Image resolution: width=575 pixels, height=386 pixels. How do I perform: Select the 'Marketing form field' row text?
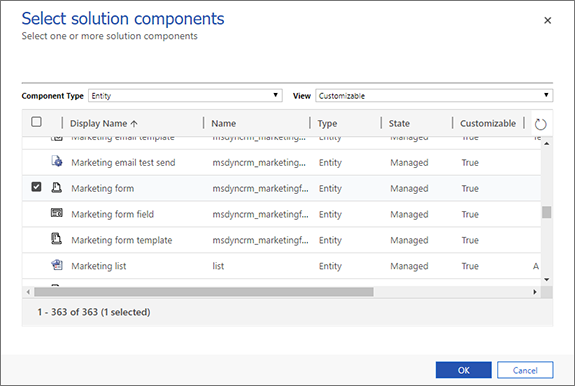[x=113, y=214]
